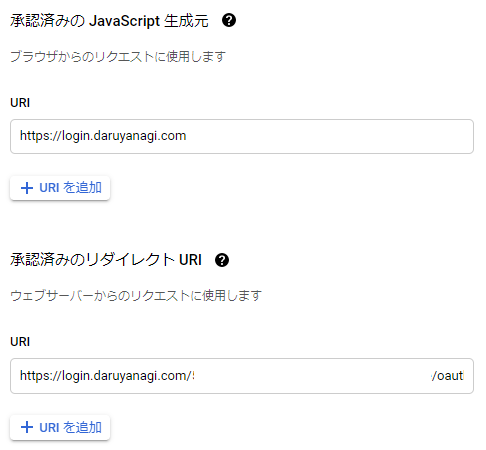
Task: Select the text ウェブサーバーからのリクエストに使用します
Action: [x=136, y=296]
